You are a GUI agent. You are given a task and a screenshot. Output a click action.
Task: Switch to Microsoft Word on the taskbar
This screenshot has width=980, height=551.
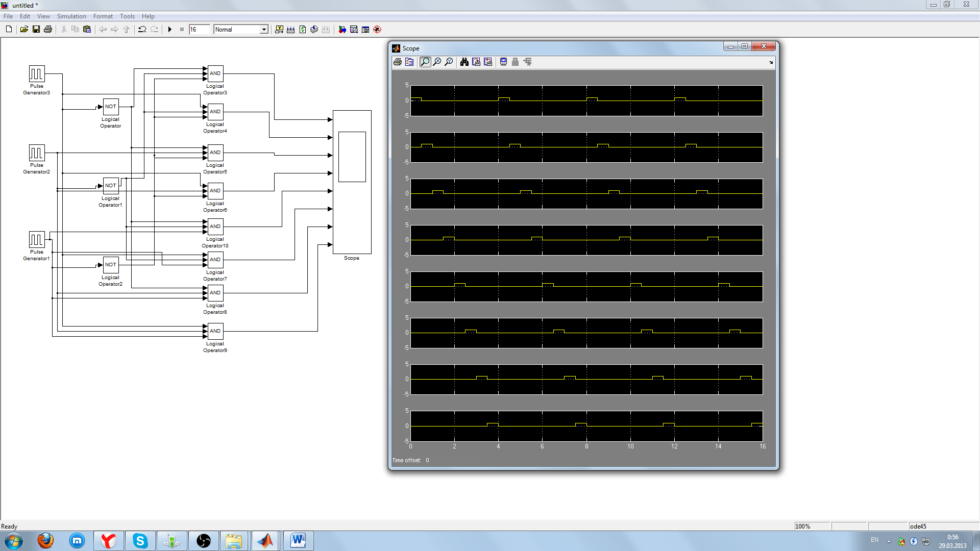point(298,541)
